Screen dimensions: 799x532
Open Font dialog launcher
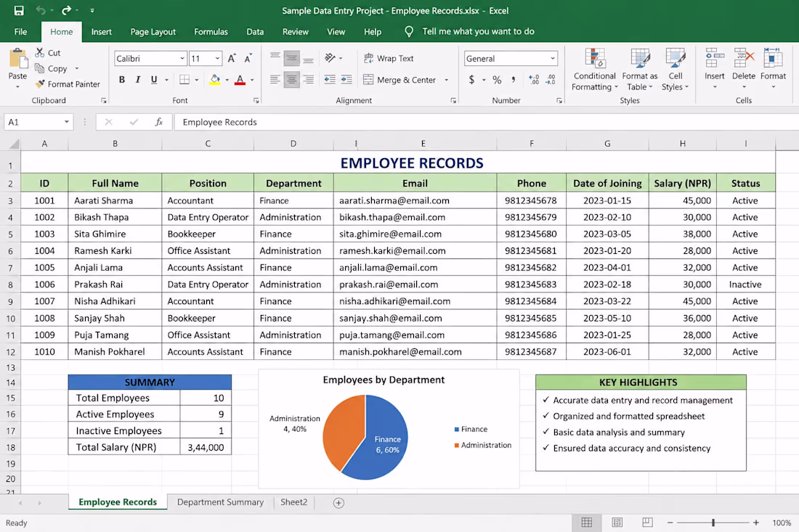click(x=256, y=101)
